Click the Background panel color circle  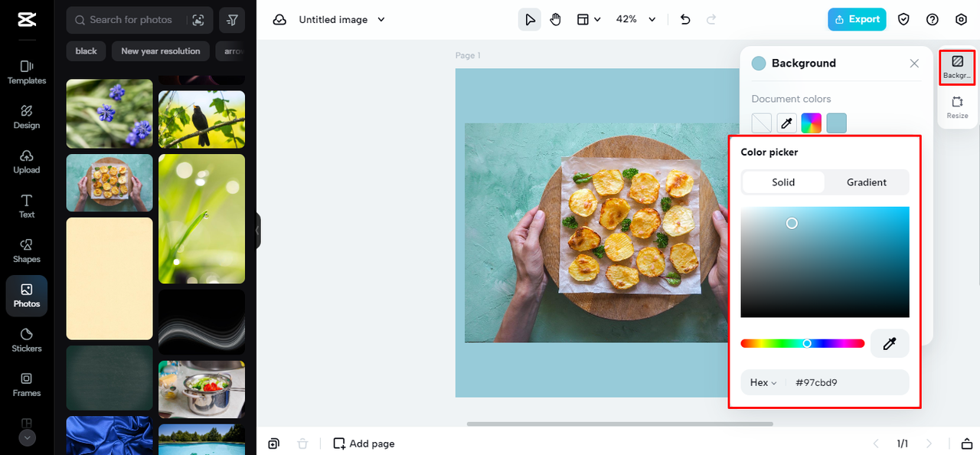(759, 64)
